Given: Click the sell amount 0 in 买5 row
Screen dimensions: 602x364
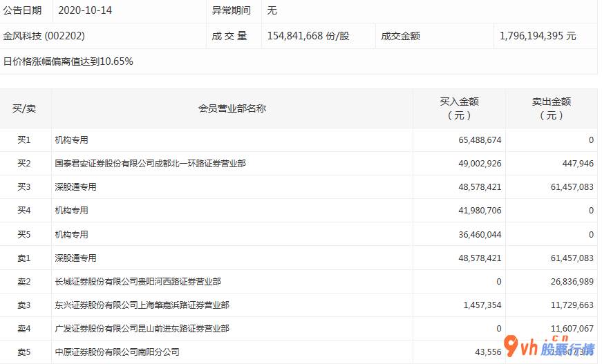Looking at the screenshot, I should click(591, 234).
